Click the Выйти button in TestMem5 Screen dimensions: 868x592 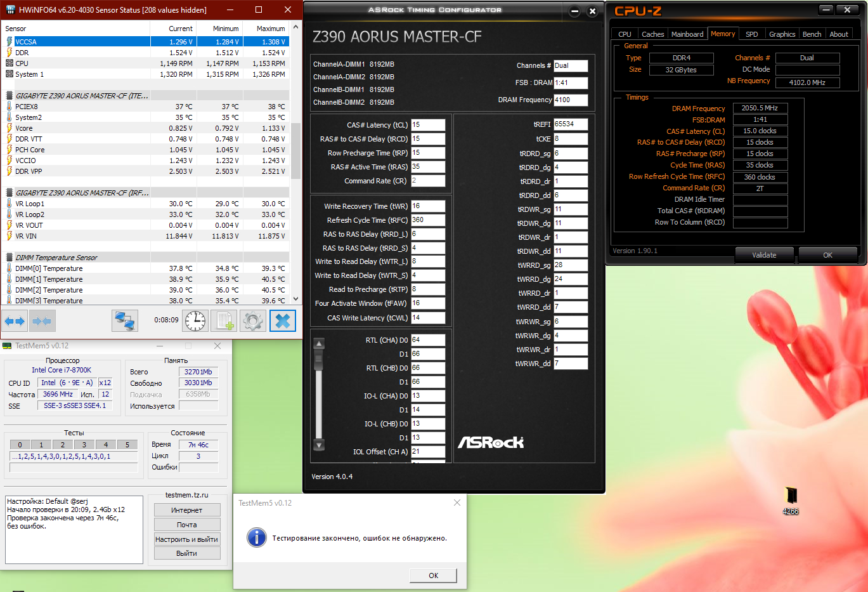coord(187,553)
